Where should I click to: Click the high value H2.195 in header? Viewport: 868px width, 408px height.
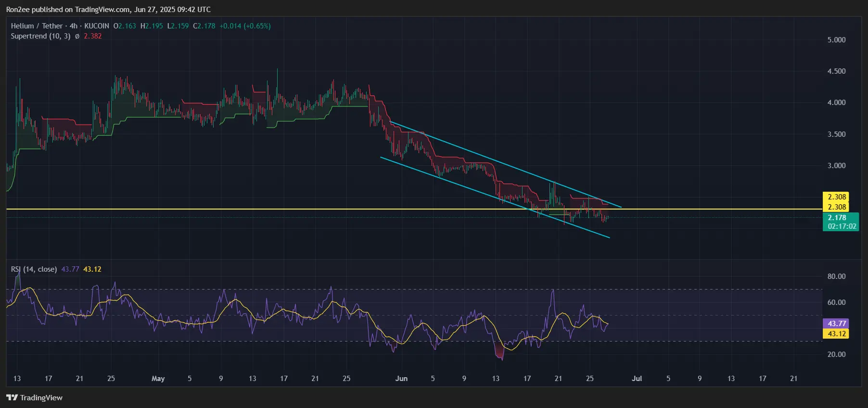point(152,26)
